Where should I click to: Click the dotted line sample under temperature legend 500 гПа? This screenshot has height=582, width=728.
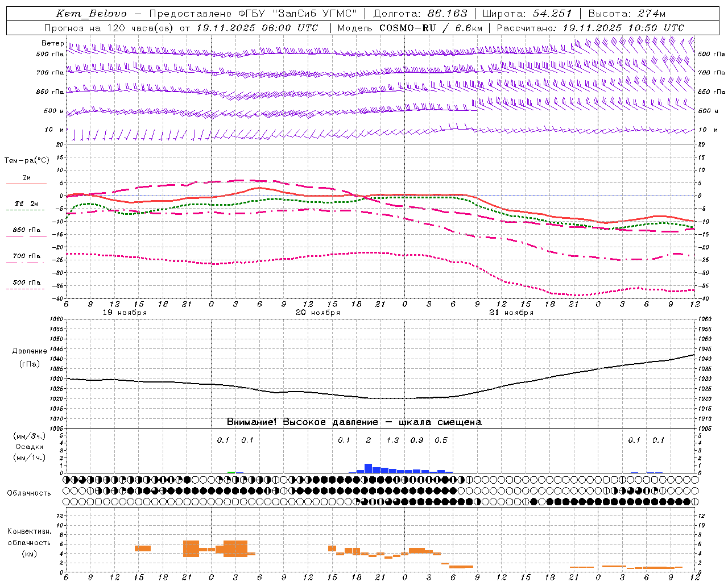pos(25,289)
